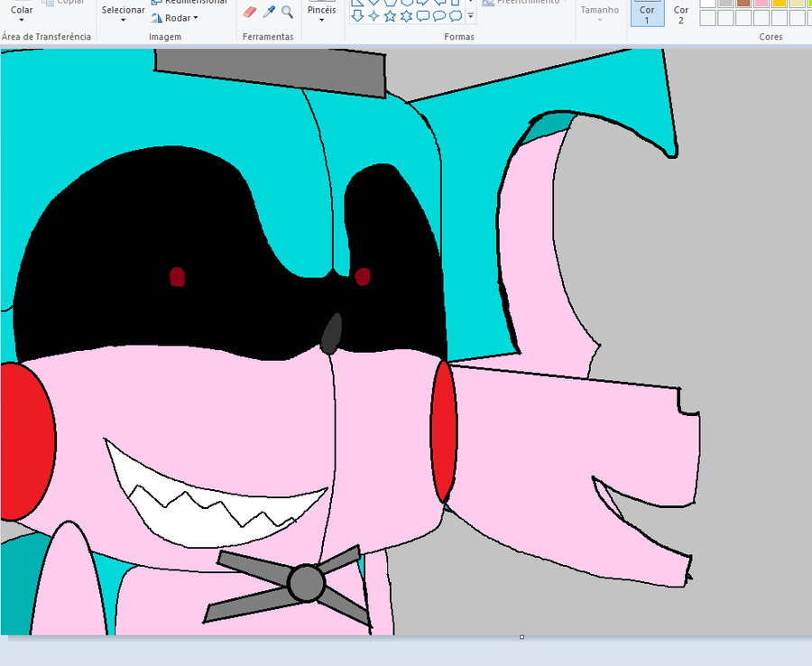This screenshot has height=666, width=812.
Task: Click the canvas bottom-edge resize handle
Action: [521, 637]
